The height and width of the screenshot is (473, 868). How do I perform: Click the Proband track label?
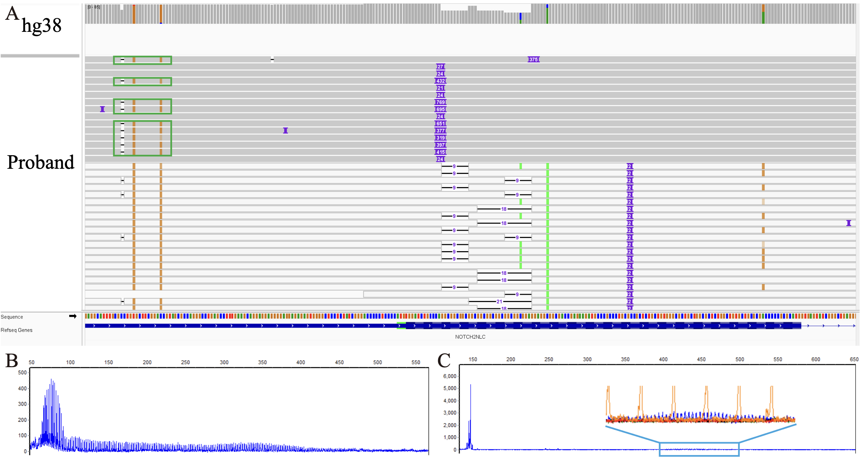40,162
